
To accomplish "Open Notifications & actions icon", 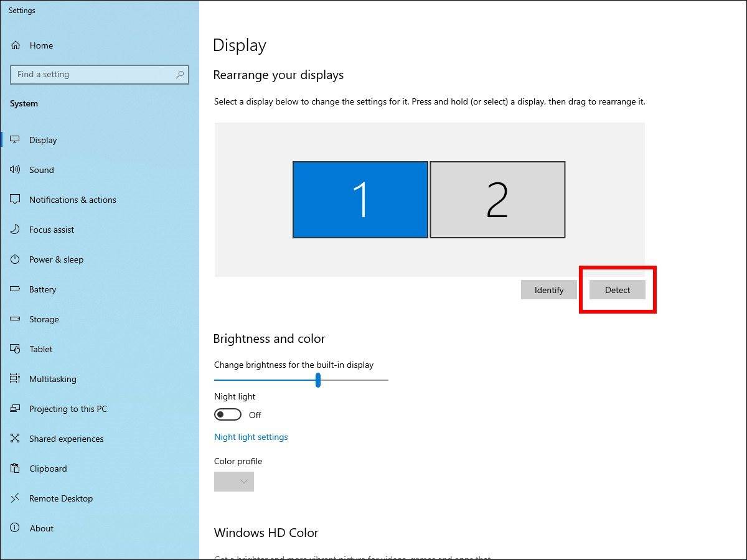I will tap(16, 200).
